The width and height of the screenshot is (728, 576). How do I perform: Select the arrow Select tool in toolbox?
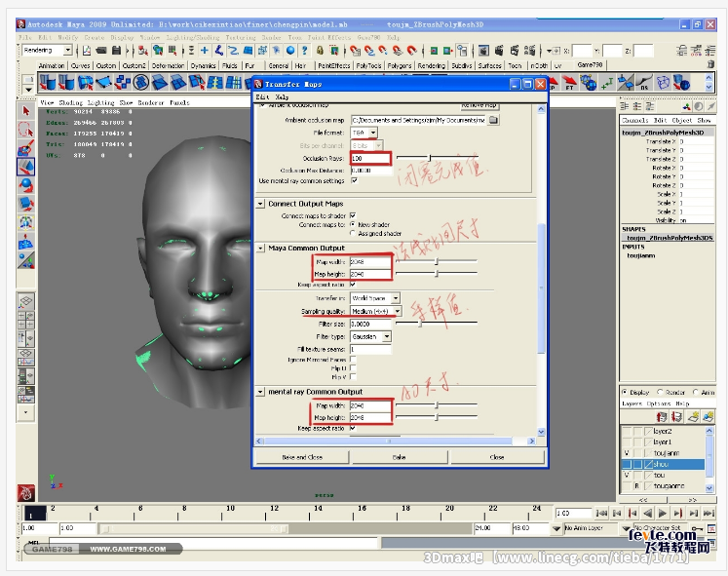tap(26, 111)
